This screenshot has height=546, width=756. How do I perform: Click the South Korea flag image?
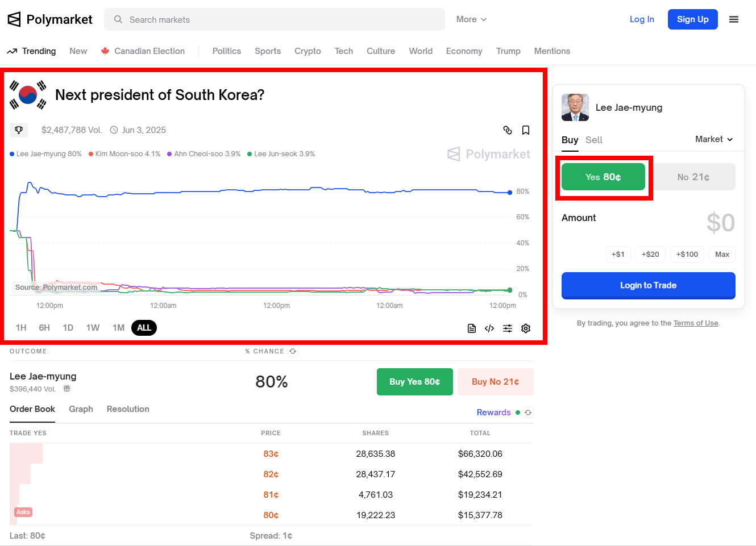pyautogui.click(x=28, y=95)
